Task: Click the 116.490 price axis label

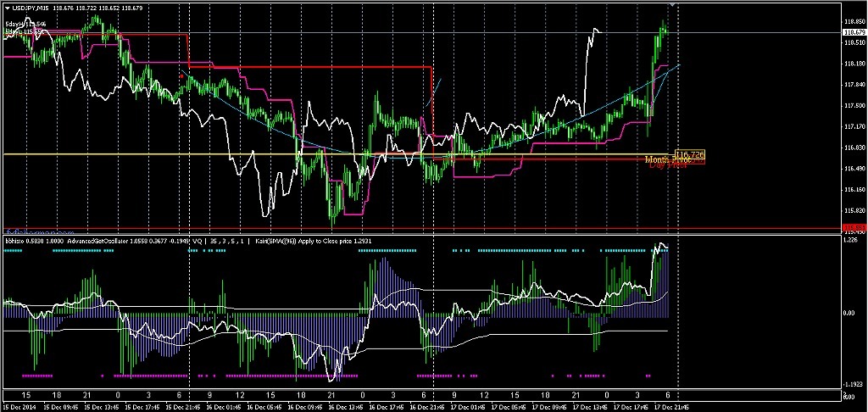Action: point(854,169)
